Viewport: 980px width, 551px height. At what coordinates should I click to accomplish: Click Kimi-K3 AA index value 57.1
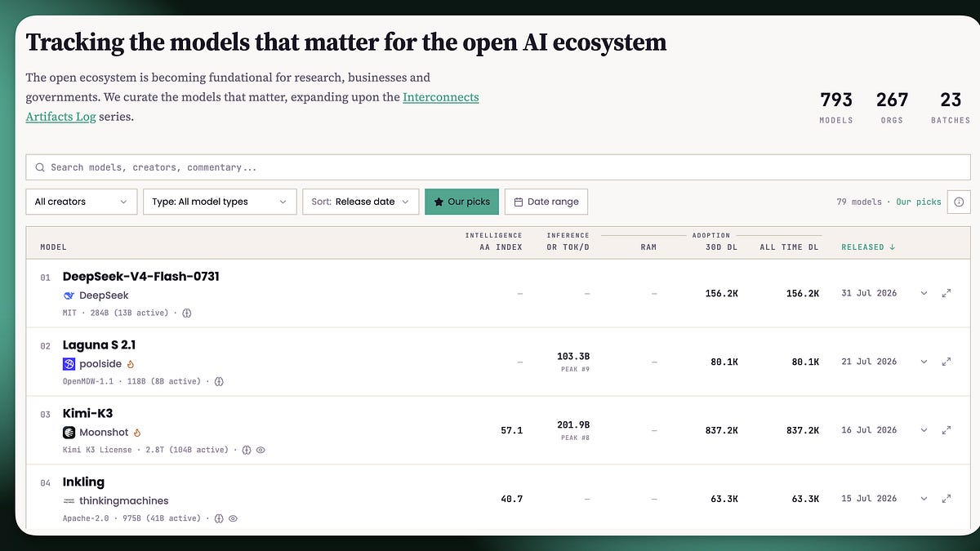tap(511, 430)
